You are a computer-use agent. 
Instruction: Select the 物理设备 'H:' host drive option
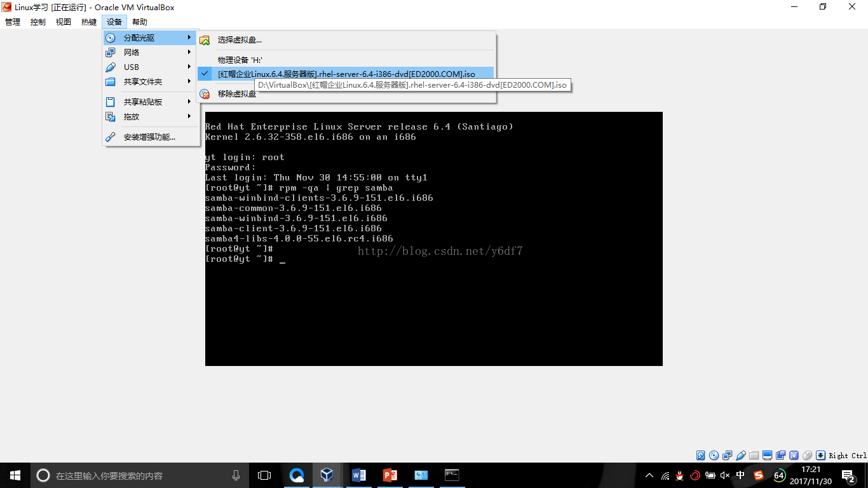pos(346,60)
